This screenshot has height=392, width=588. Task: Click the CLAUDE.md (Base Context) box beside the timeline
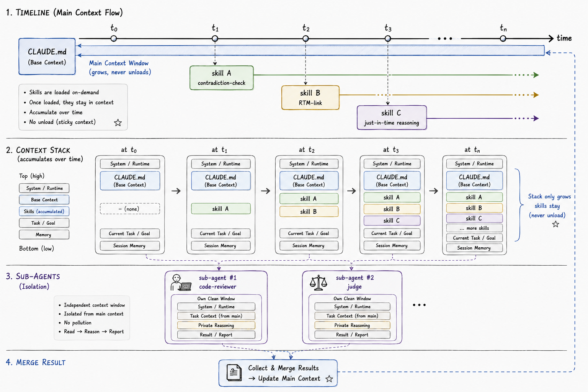[47, 56]
